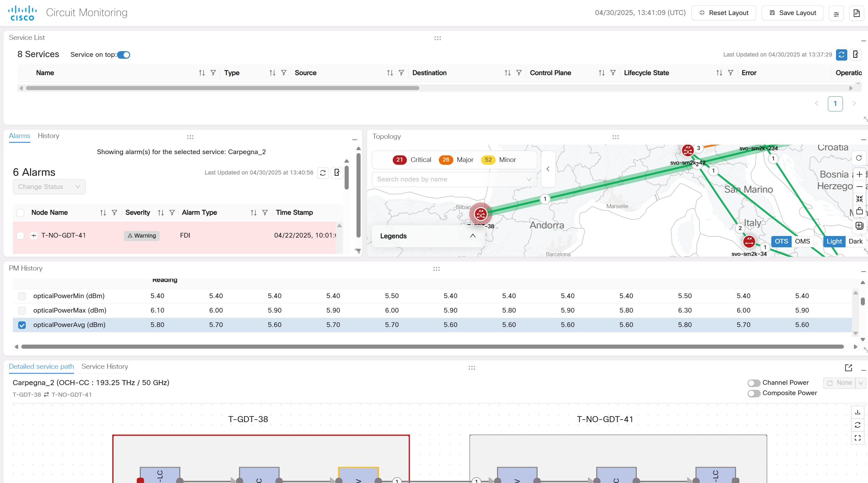Sort by Destination column
Screen dimensions: 868x483
pyautogui.click(x=507, y=73)
